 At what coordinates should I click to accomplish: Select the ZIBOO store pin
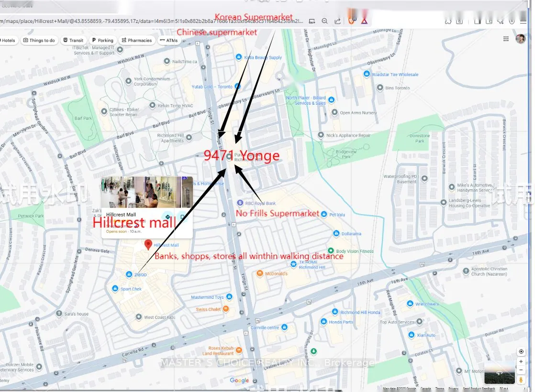point(129,274)
